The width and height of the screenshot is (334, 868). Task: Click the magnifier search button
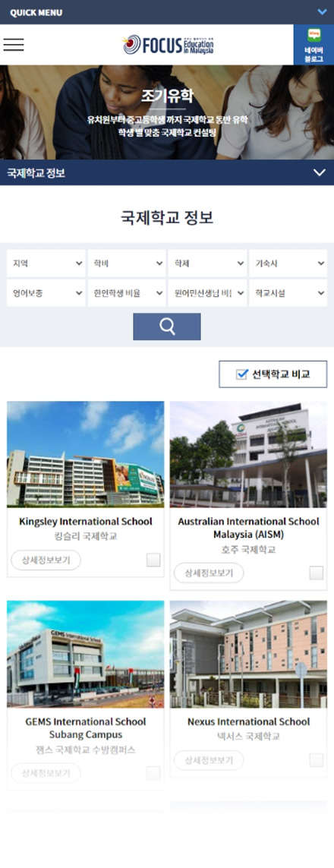tap(166, 327)
